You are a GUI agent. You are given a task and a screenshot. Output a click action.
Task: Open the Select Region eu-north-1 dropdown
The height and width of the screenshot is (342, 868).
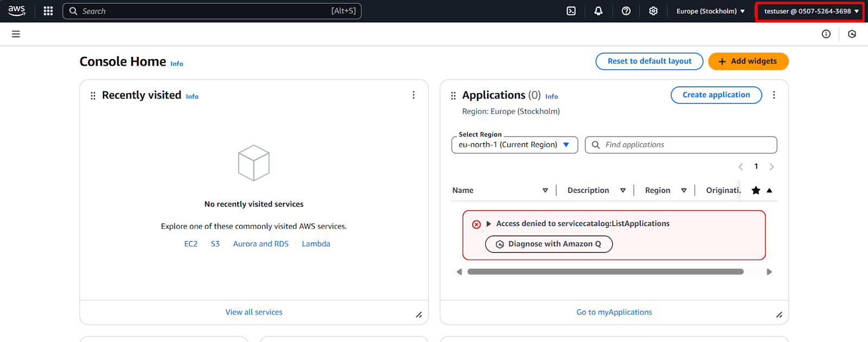(515, 145)
